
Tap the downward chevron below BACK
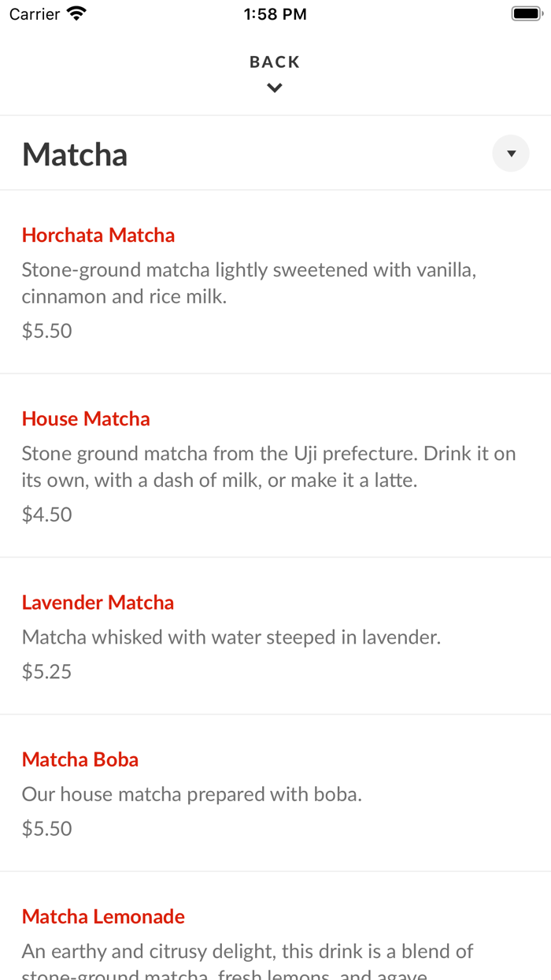(274, 87)
